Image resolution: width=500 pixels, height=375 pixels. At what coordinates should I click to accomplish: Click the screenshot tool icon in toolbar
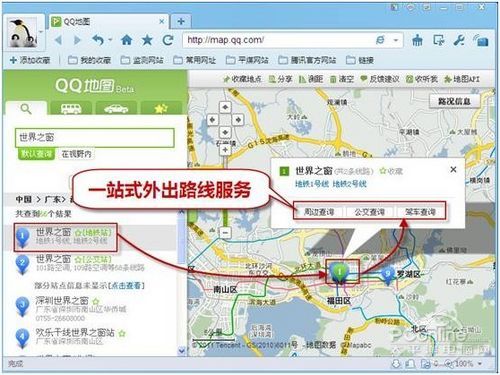click(x=439, y=40)
